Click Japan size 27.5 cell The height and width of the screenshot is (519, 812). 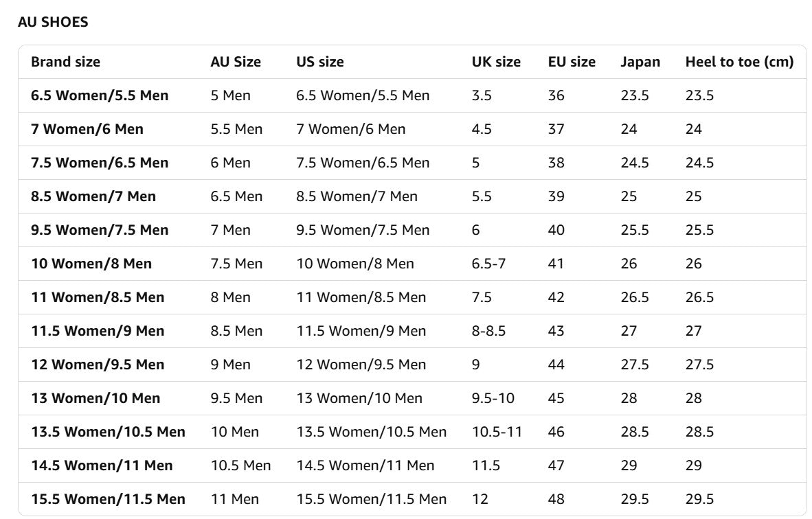tap(635, 365)
